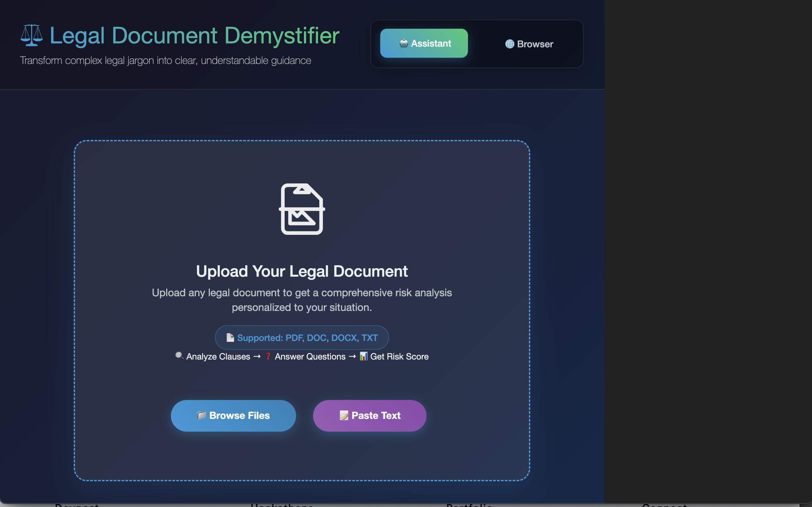Click the Upload Your Legal Document heading
This screenshot has height=507, width=812.
point(302,271)
